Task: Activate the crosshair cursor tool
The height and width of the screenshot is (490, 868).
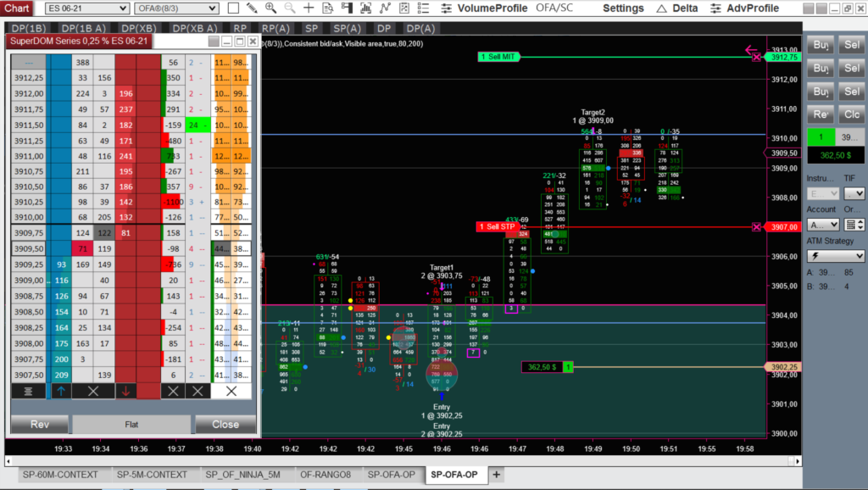Action: click(x=309, y=8)
